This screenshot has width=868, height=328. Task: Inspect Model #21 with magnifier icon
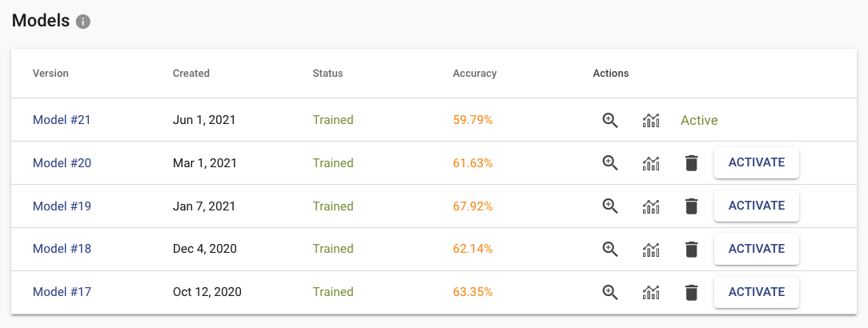click(x=610, y=120)
